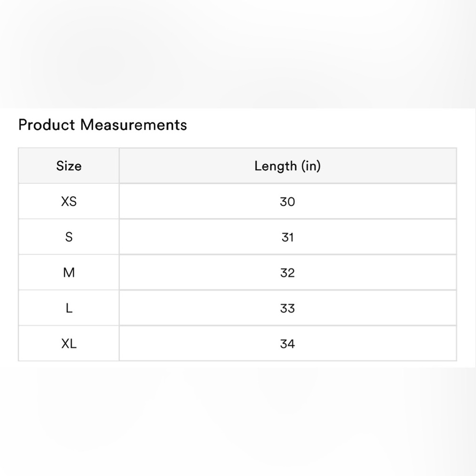The image size is (476, 476).
Task: Click the table's bottom border beneath XL
Action: (69, 361)
